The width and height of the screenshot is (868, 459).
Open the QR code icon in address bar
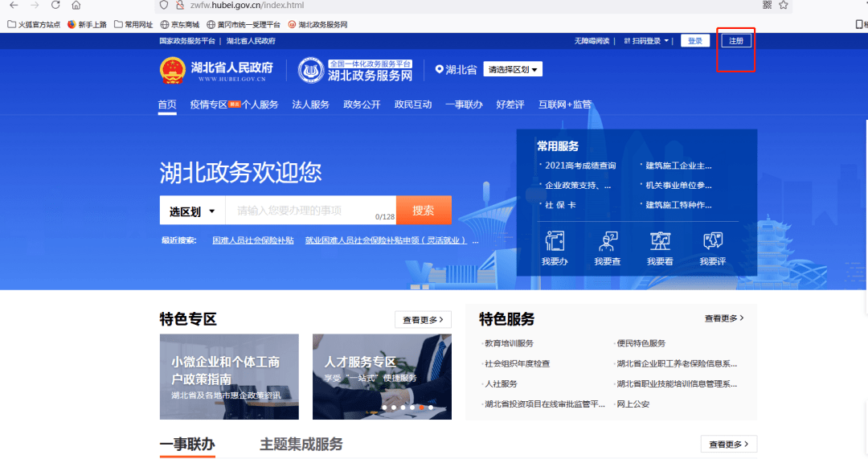click(767, 5)
